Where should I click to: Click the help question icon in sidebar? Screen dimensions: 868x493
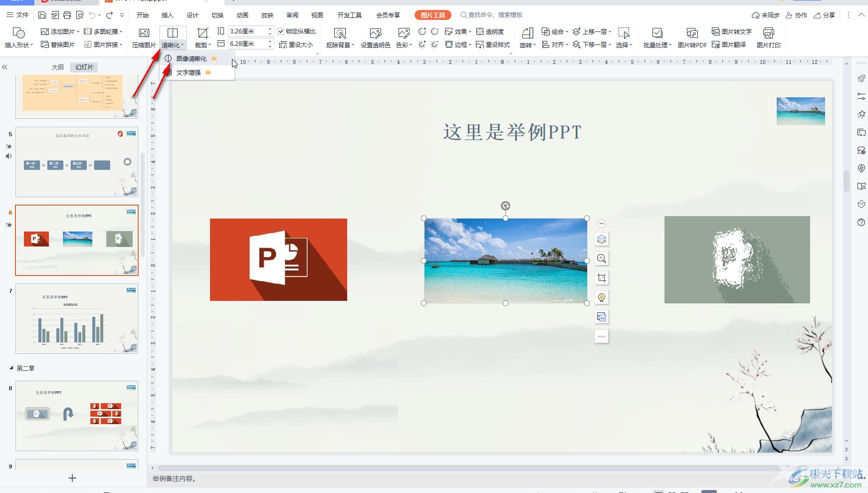click(861, 222)
